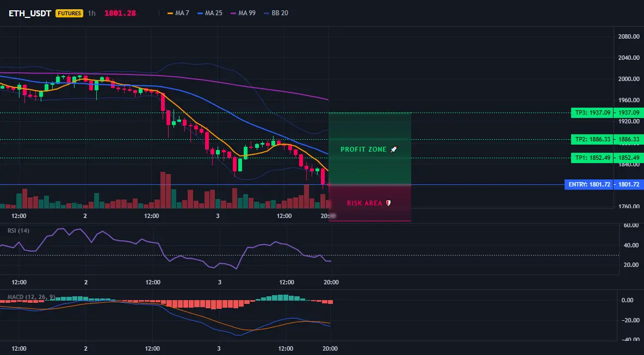Click the 2000.00 price axis value
The height and width of the screenshot is (355, 644).
pos(629,79)
